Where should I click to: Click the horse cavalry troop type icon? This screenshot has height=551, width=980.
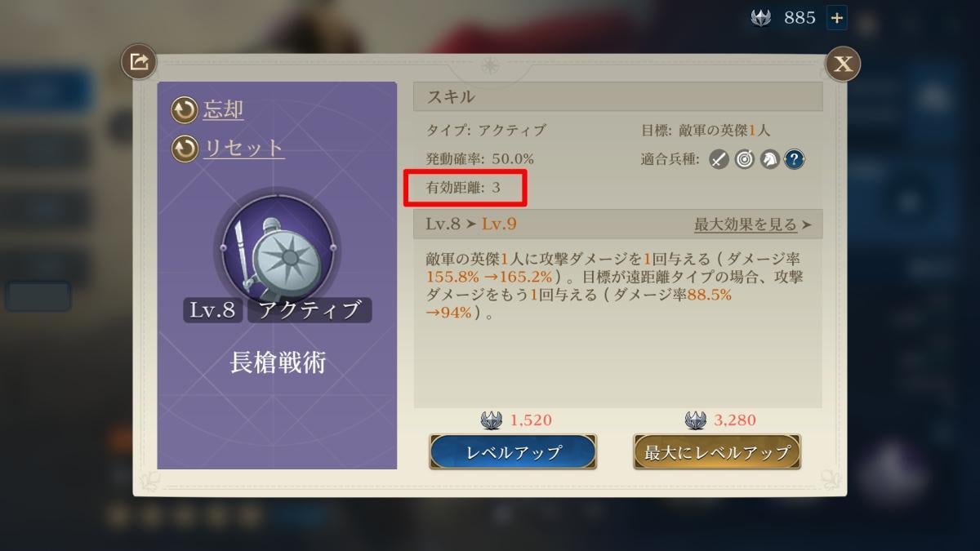(768, 159)
